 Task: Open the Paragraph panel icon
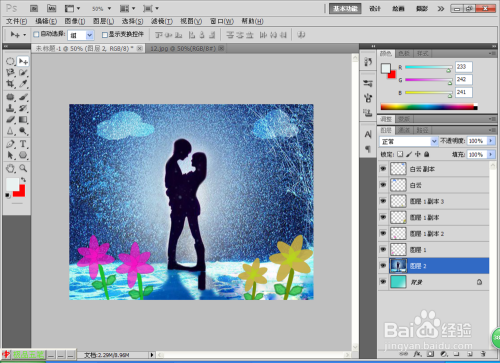[x=368, y=149]
